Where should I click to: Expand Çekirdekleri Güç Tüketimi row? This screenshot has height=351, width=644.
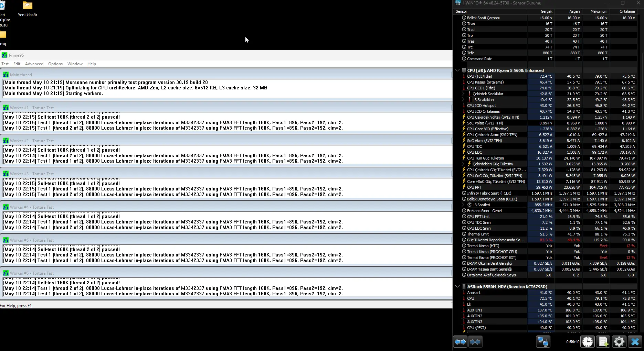(463, 164)
